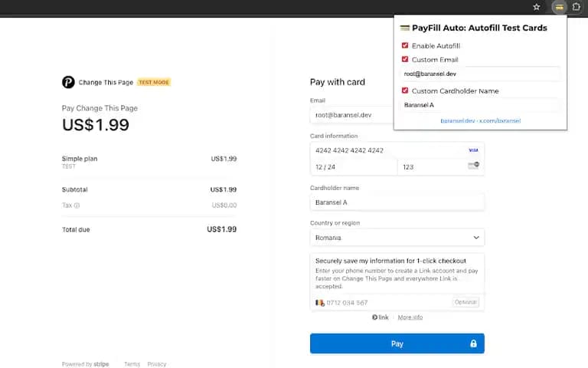This screenshot has width=588, height=368.
Task: Click the Romania flag phone prefix
Action: pyautogui.click(x=319, y=303)
